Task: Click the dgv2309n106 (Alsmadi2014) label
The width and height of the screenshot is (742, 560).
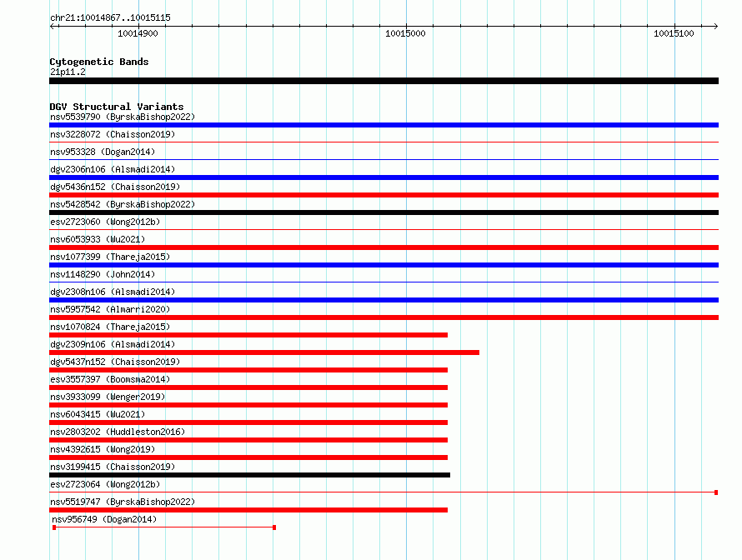Action: tap(113, 344)
